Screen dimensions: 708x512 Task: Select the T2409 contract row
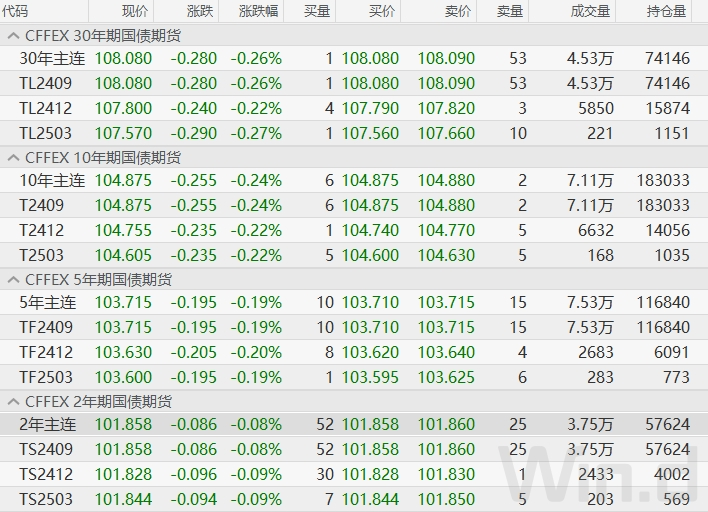[354, 205]
